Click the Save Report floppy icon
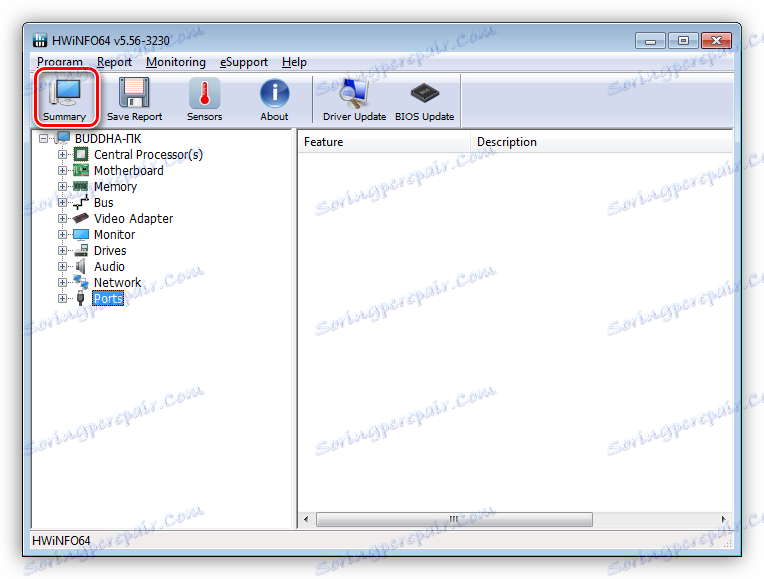The height and width of the screenshot is (579, 764). 134,92
